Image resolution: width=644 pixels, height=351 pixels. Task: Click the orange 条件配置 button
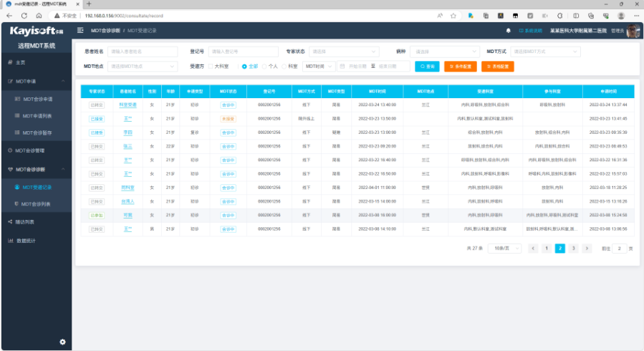click(x=460, y=66)
